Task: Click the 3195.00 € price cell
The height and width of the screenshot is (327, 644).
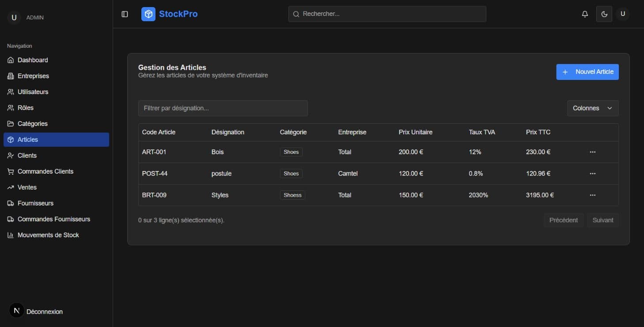Action: [540, 195]
